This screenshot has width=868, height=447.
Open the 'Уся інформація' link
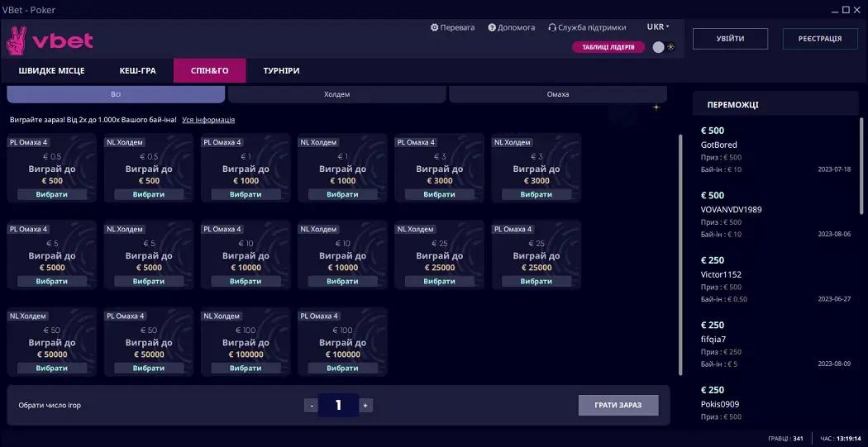(x=208, y=120)
